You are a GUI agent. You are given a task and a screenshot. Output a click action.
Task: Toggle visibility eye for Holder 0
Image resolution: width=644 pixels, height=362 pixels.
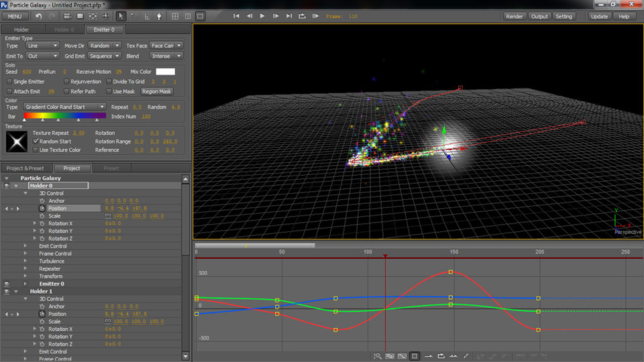pyautogui.click(x=7, y=186)
